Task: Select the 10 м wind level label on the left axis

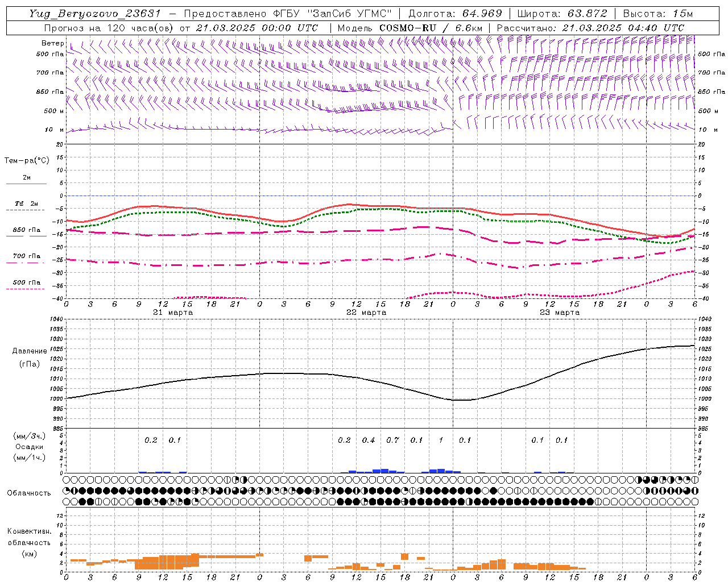Action: [55, 130]
